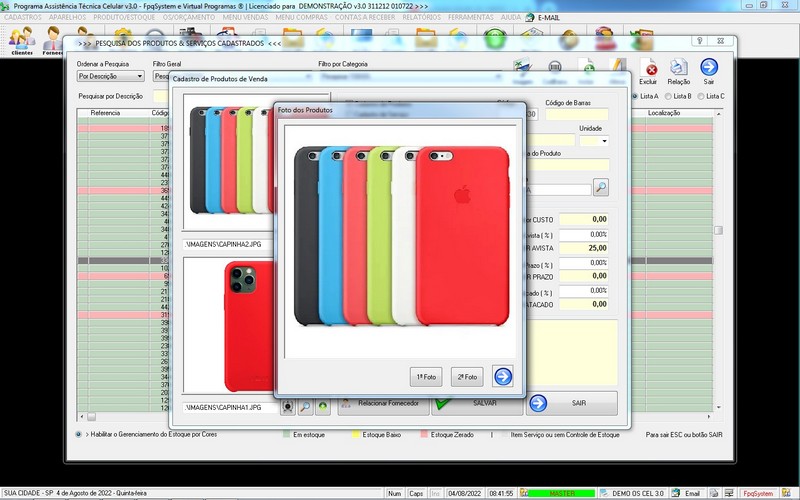Click the Referencia column header
The width and height of the screenshot is (800, 500).
click(105, 113)
